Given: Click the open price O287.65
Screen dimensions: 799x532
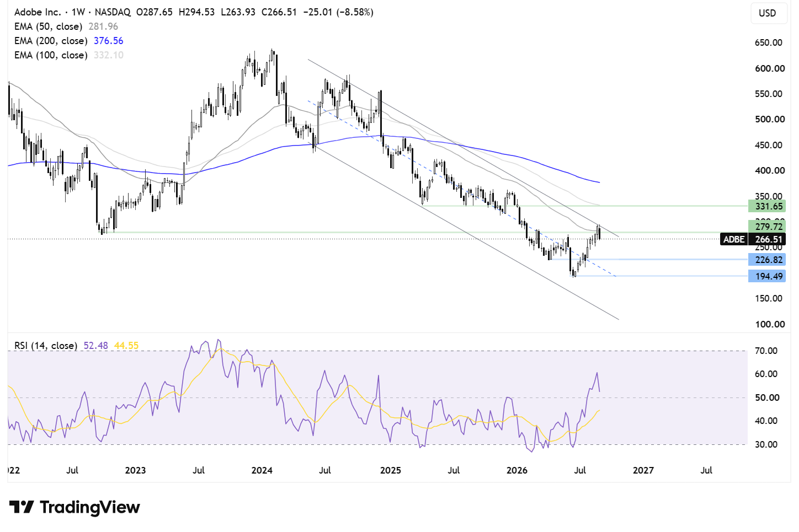Looking at the screenshot, I should (x=155, y=12).
